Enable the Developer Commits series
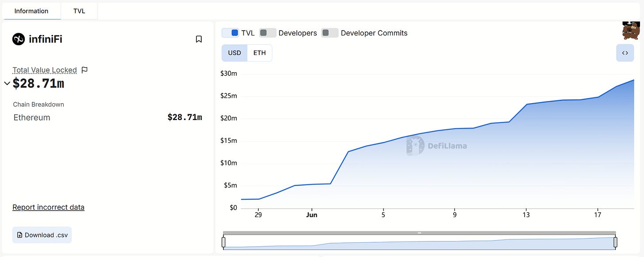 pyautogui.click(x=330, y=33)
